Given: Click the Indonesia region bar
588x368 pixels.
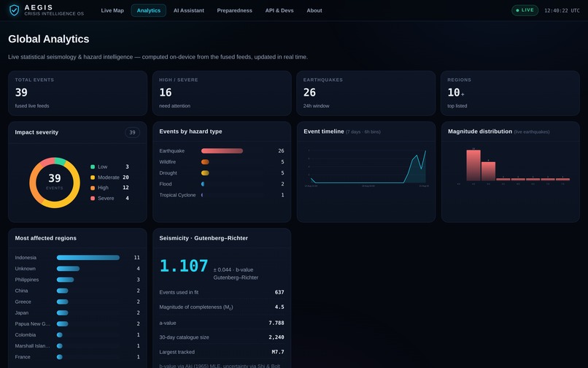Looking at the screenshot, I should [88, 258].
